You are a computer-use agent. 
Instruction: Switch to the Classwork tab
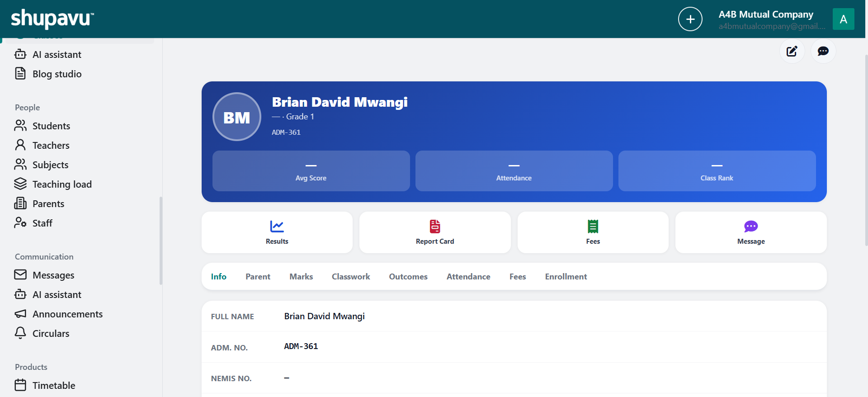[x=351, y=277]
